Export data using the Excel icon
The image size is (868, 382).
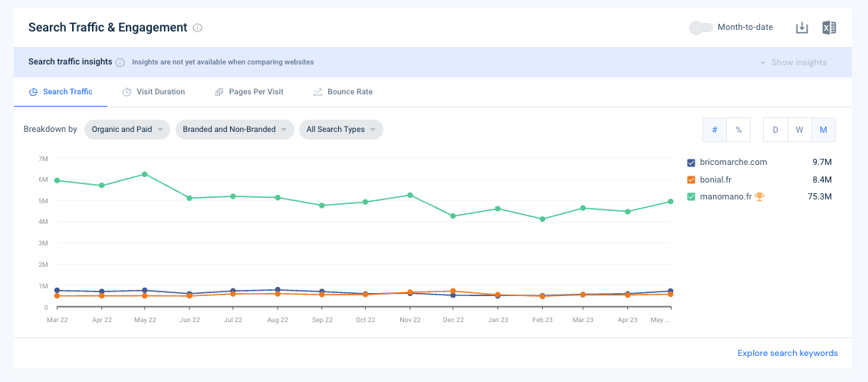tap(829, 28)
